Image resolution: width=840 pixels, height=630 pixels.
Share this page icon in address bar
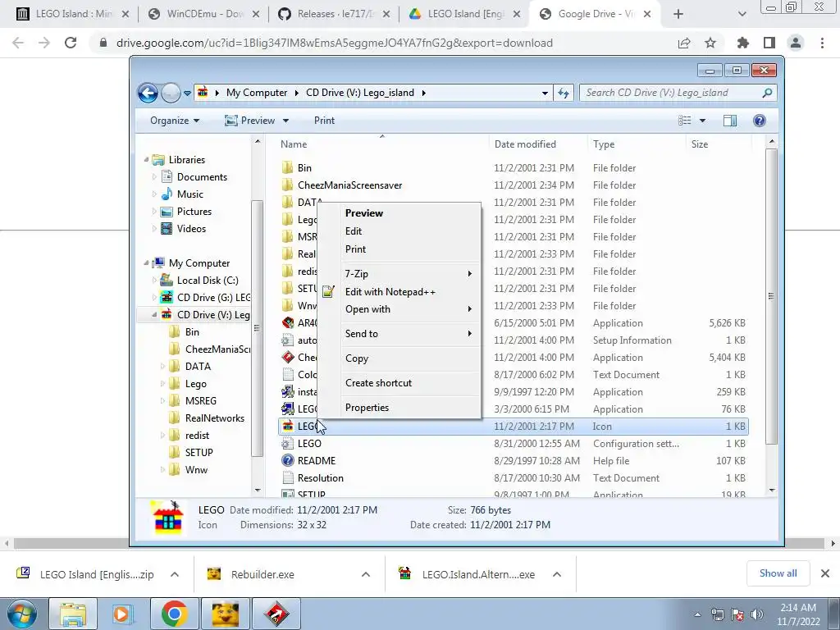(x=684, y=43)
